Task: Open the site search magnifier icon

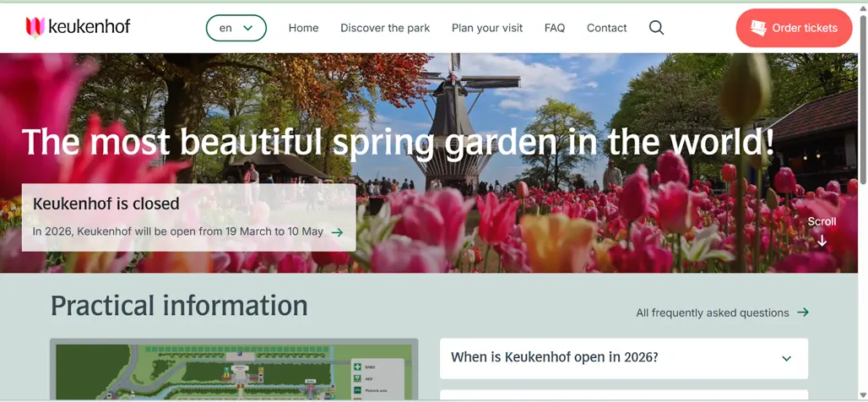Action: [x=656, y=28]
